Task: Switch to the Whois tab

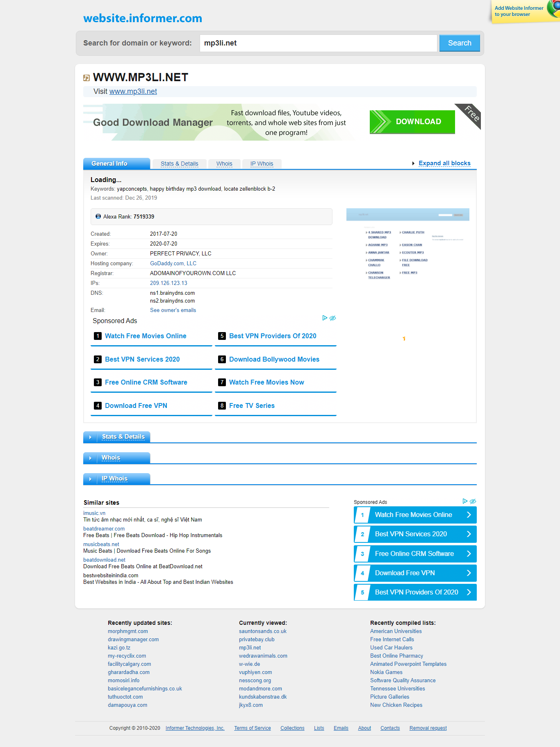Action: (x=224, y=164)
